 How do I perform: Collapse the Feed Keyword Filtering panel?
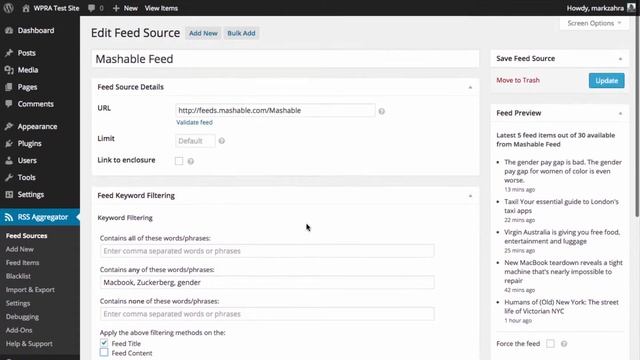(470, 196)
